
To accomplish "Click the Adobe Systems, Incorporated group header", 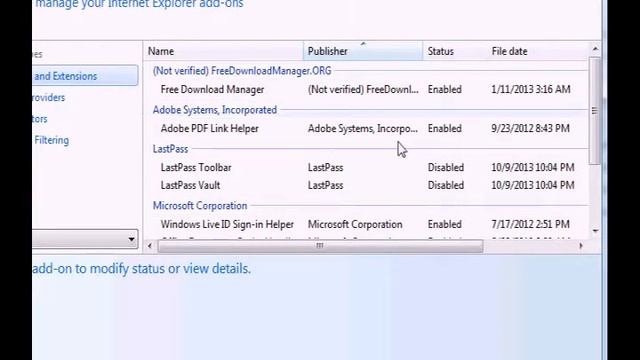I will point(215,110).
